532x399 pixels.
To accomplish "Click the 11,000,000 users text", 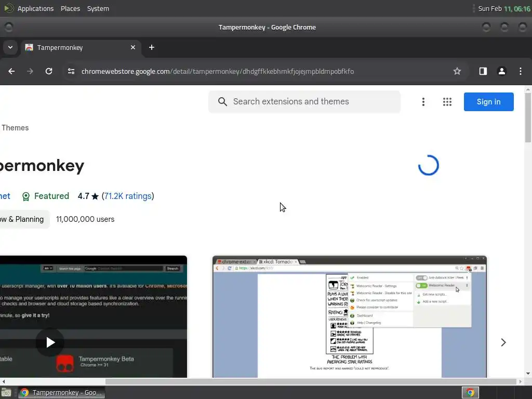I will 85,219.
